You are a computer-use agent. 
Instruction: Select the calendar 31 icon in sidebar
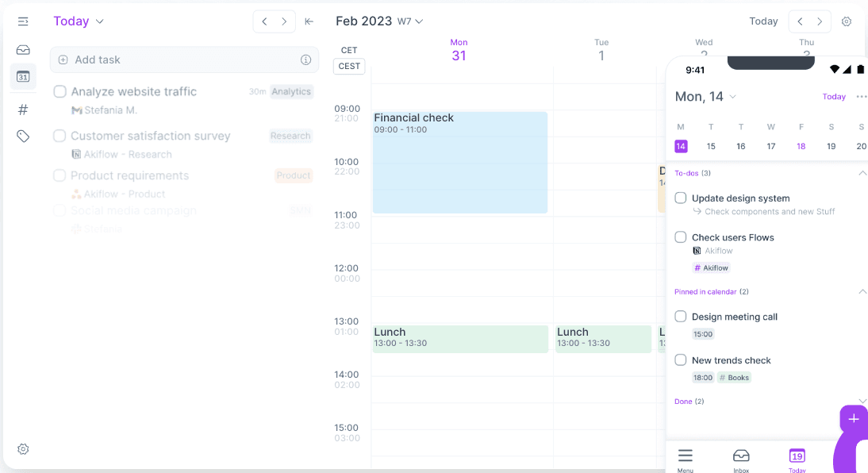[x=23, y=76]
